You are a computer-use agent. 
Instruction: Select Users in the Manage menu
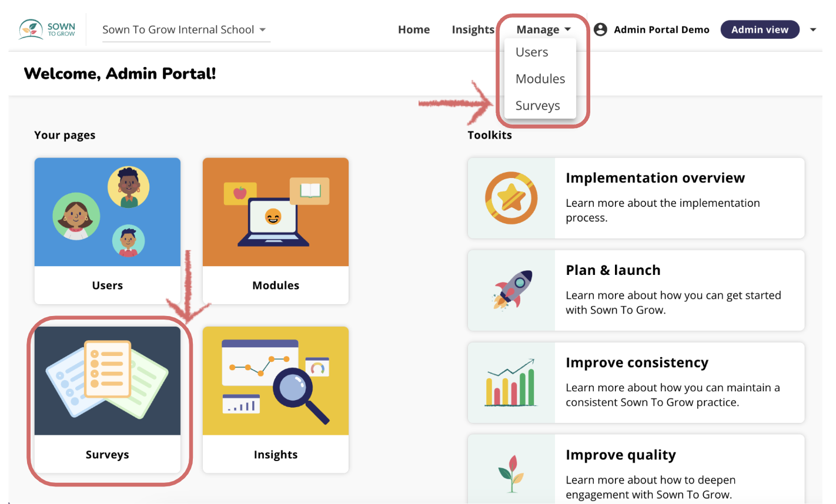point(532,52)
